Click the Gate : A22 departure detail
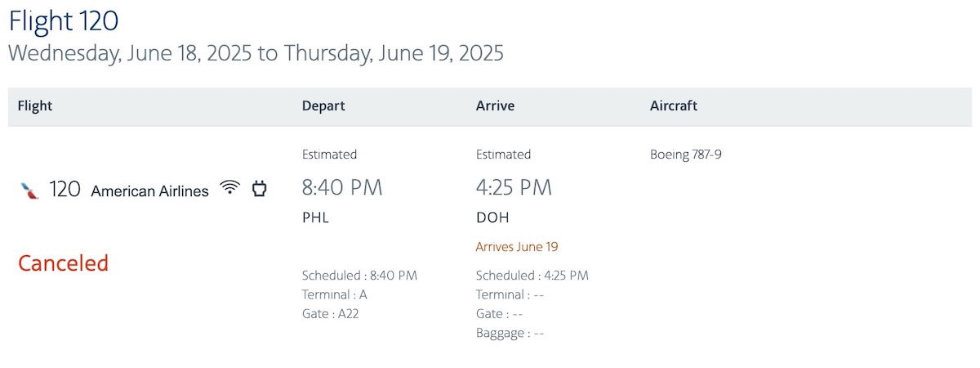 point(330,314)
